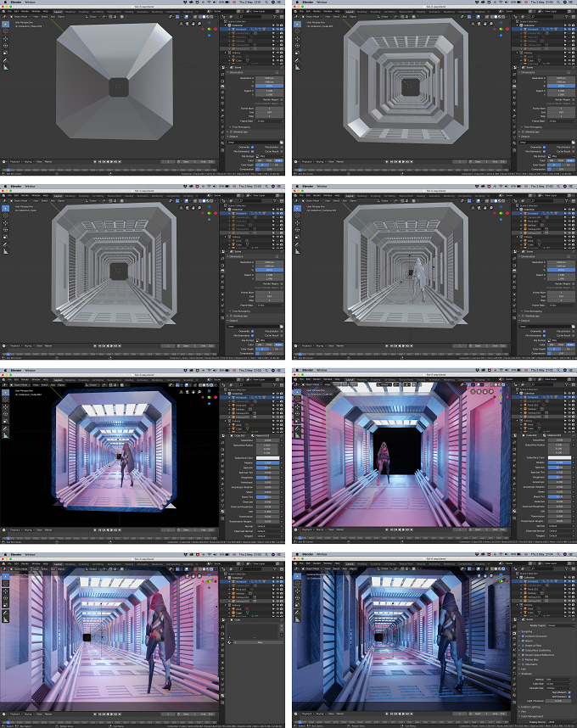Disable the Soft Shadows checkbox
577x728 pixels.
569,697
